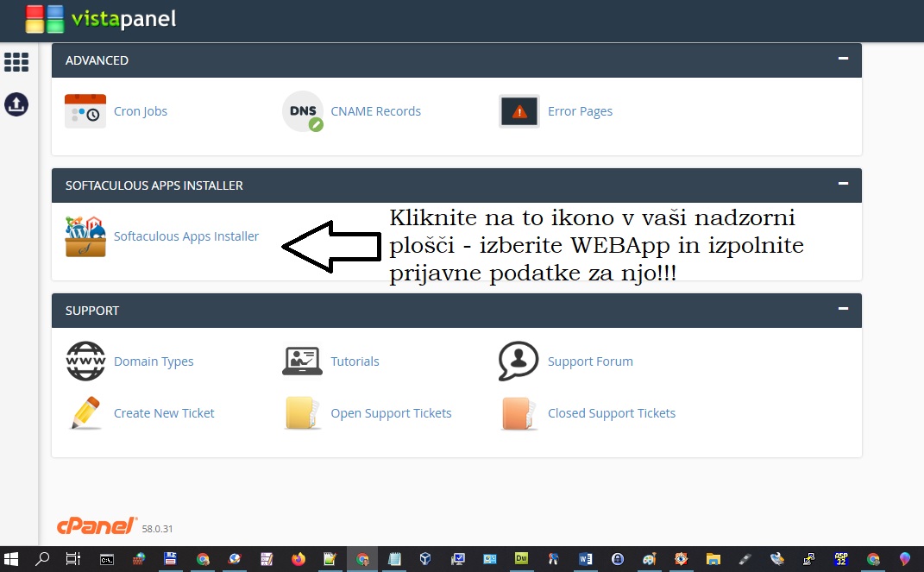Open File Explorer from the taskbar

pos(713,558)
